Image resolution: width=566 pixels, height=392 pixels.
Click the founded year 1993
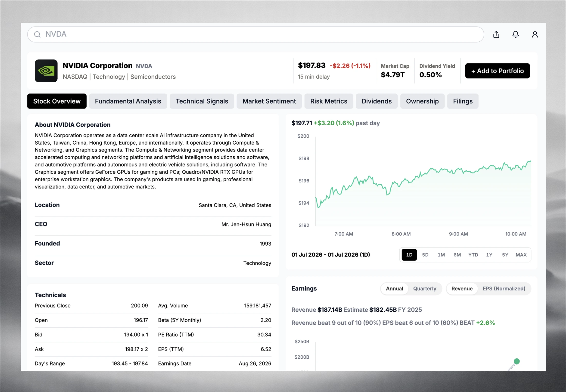click(265, 244)
